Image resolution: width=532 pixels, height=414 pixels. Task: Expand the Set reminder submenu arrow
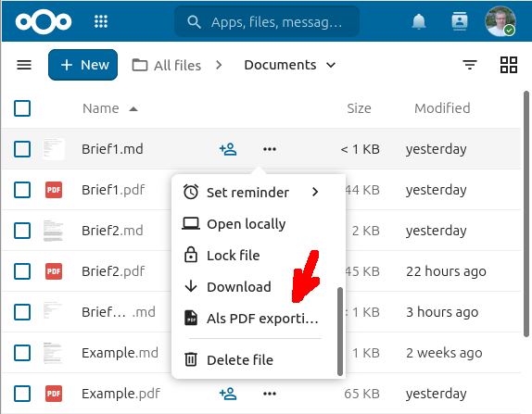click(315, 192)
